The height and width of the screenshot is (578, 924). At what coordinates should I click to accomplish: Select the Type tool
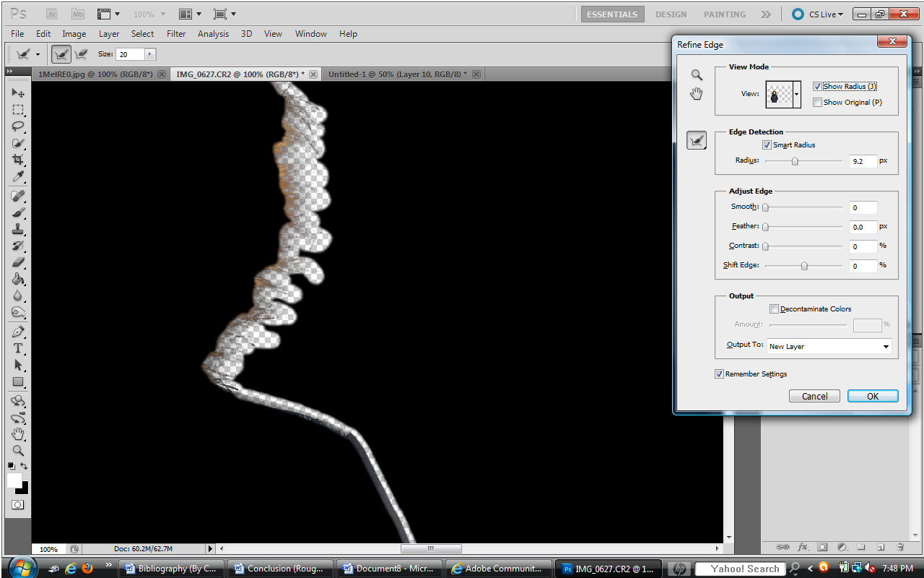(18, 348)
